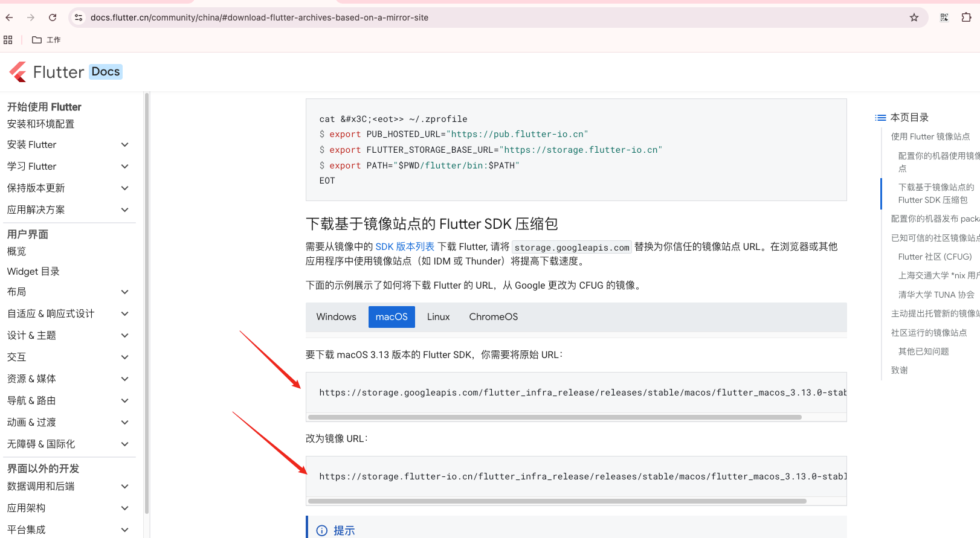Open site information icon in address bar
Screen dimensions: 980x538
[79, 18]
